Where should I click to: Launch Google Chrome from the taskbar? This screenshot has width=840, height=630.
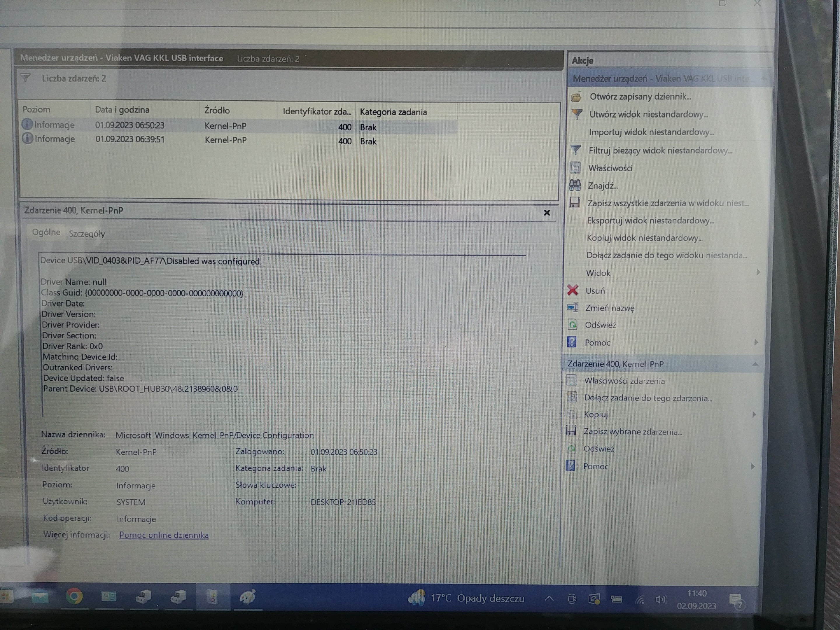click(x=74, y=596)
